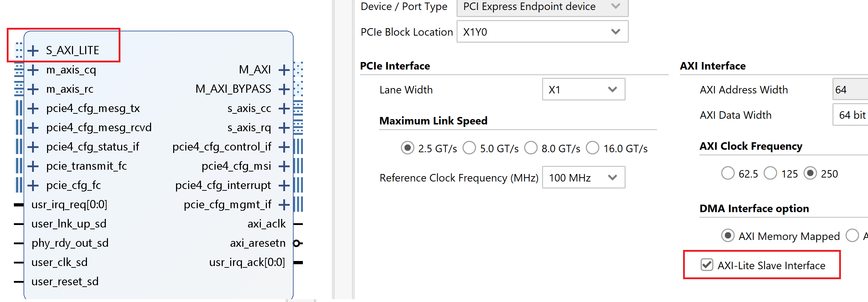Image resolution: width=868 pixels, height=302 pixels.
Task: Open the Reference Clock Frequency dropdown
Action: coord(583,177)
